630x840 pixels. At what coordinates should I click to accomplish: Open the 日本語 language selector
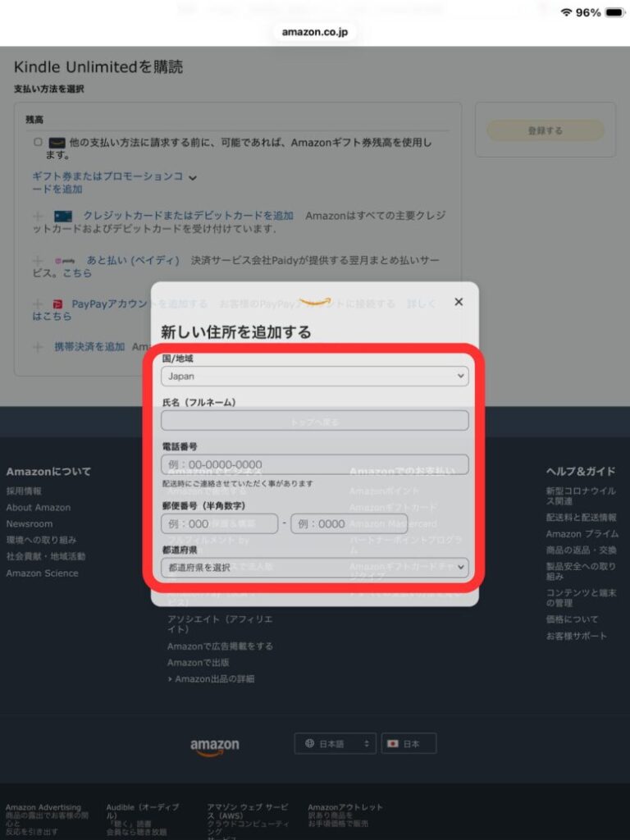click(x=335, y=743)
